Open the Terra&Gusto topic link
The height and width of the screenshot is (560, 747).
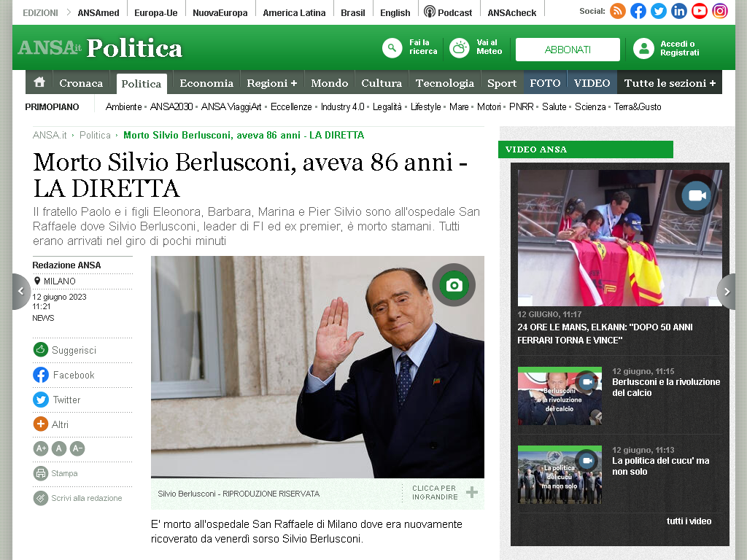coord(638,106)
